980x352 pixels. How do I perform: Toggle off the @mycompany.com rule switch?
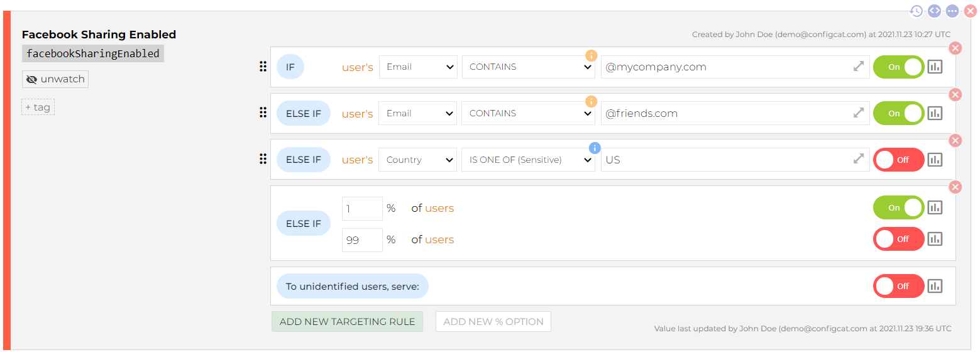898,67
